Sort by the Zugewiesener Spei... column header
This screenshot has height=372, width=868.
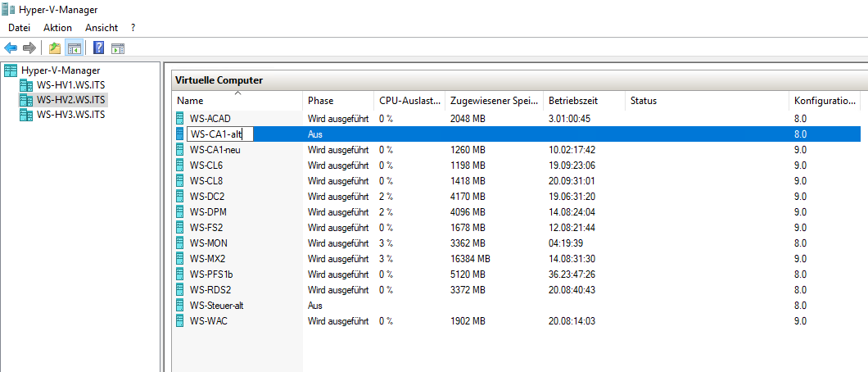pos(494,101)
